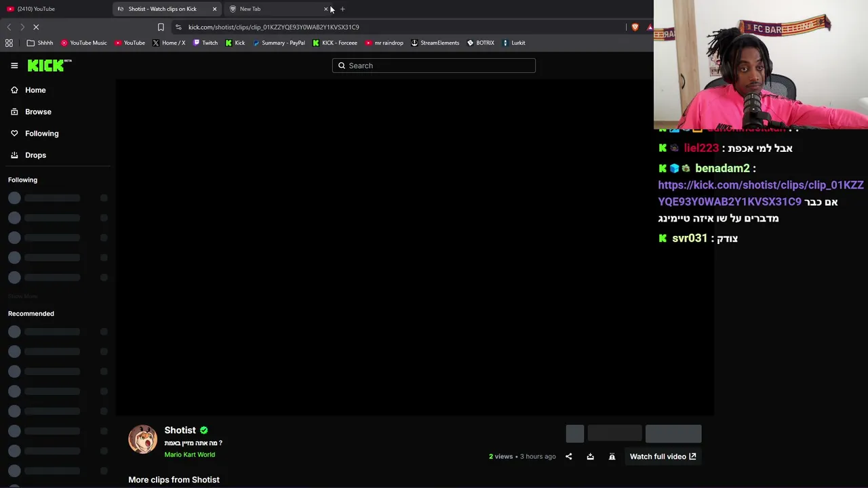The width and height of the screenshot is (868, 488).
Task: Open the Kick bookmark
Action: (x=235, y=43)
